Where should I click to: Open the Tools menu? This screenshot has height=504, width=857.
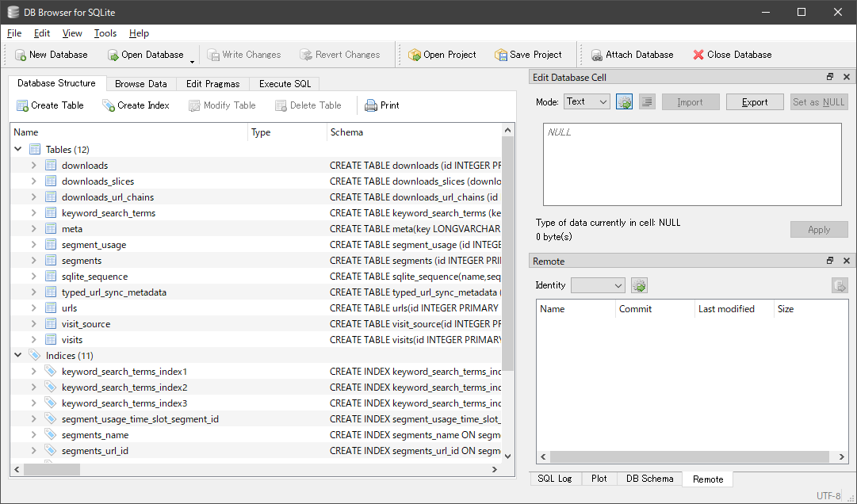tap(105, 33)
